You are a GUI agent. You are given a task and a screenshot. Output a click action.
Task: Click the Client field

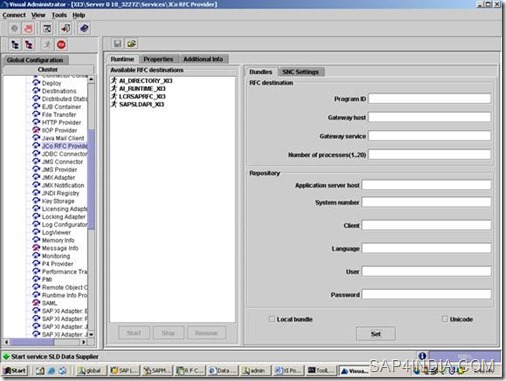pyautogui.click(x=426, y=225)
